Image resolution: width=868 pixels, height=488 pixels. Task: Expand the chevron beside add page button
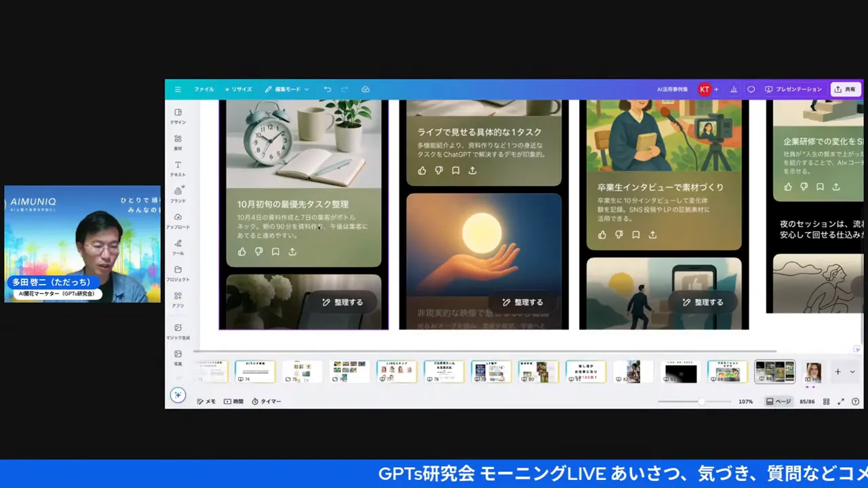[852, 372]
